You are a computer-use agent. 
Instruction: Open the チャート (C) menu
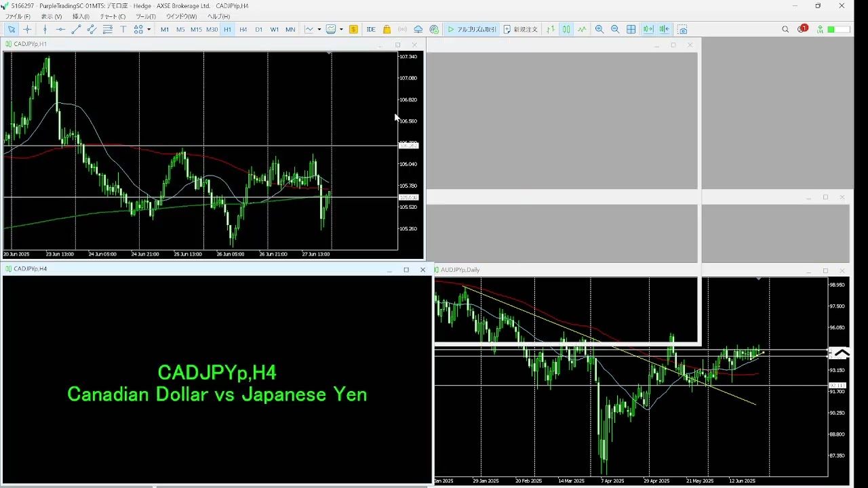point(113,16)
